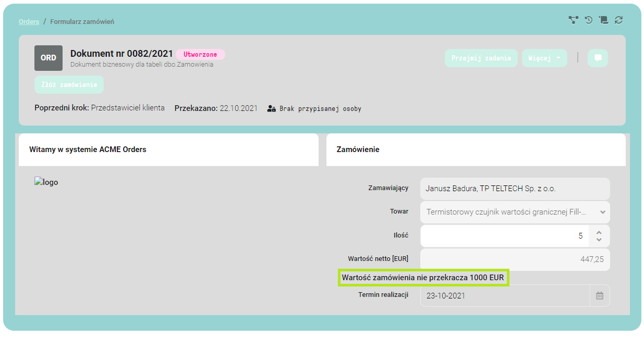Click the calendar icon for Termin realizacji
Screen dimensions: 644x337
[600, 295]
